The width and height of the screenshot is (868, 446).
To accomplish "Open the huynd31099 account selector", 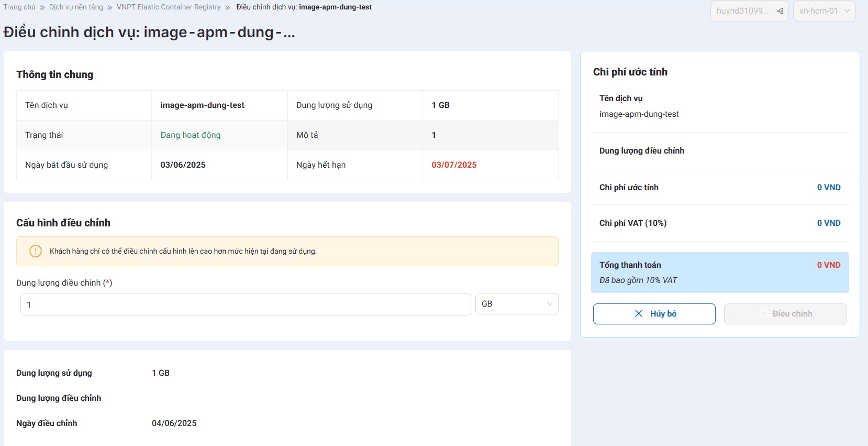I will [743, 11].
